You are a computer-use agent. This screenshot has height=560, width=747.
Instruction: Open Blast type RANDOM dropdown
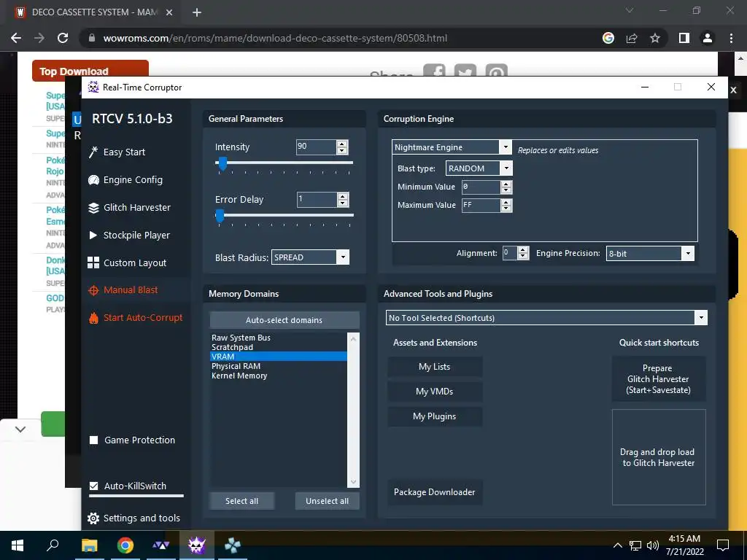(506, 168)
